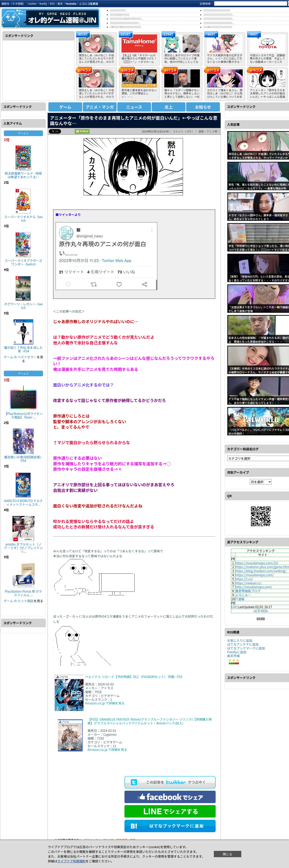Open the article headline アニメーター title
Image resolution: width=289 pixels, height=868 pixels.
pos(134,121)
